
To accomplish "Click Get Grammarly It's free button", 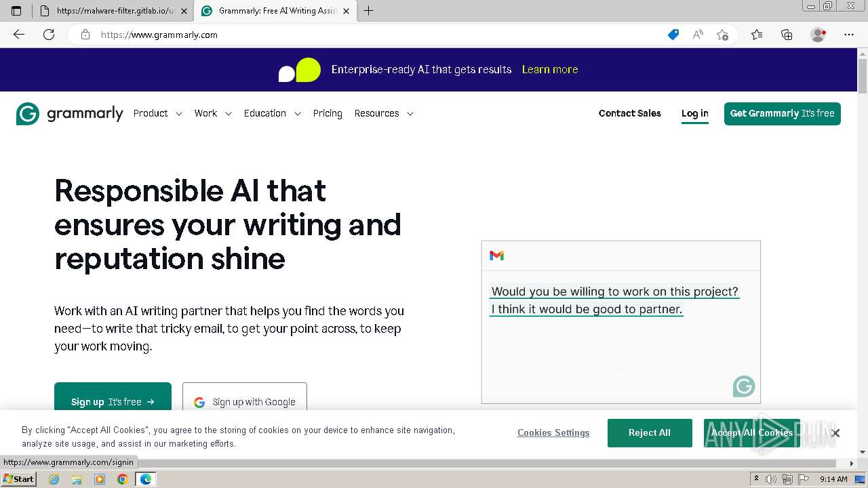I will tap(783, 114).
